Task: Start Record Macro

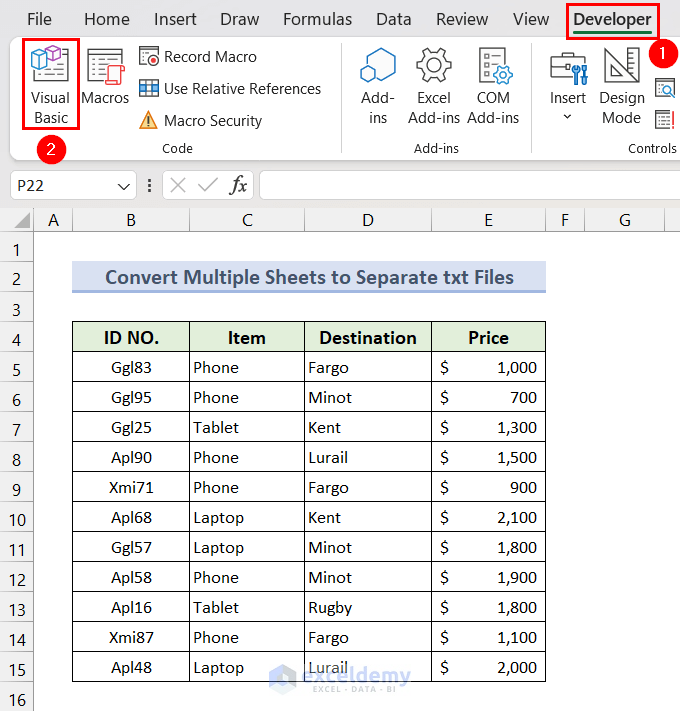Action: (x=198, y=57)
